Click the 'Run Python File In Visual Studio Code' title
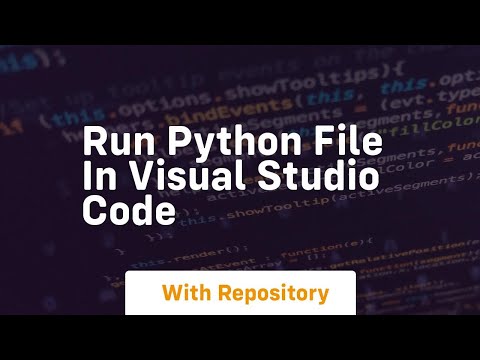 [233, 176]
